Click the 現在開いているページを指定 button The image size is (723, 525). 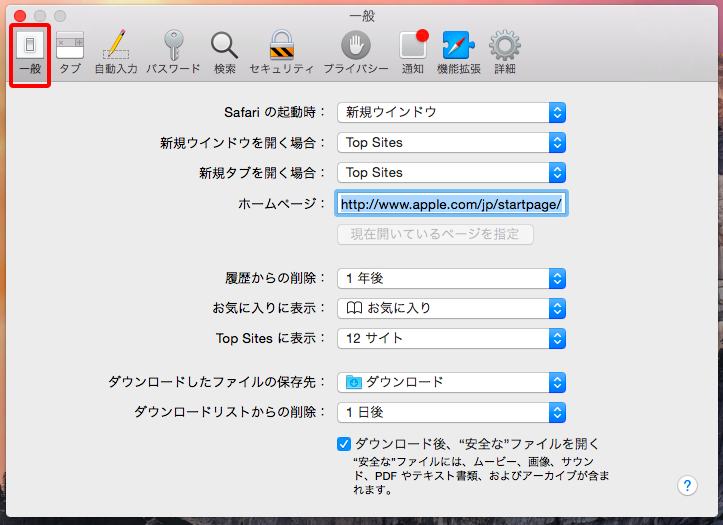pos(435,234)
